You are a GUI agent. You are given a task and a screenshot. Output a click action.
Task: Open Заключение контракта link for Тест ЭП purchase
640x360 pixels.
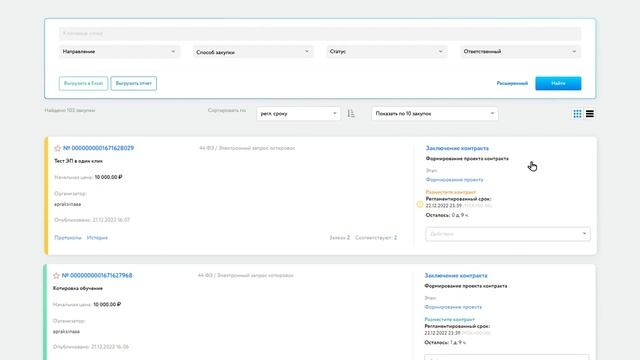pos(457,148)
